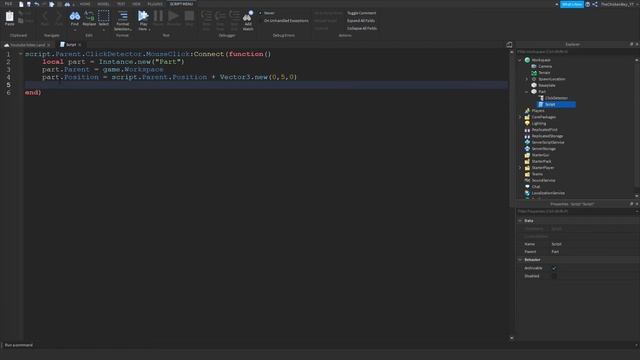
Task: Collapse the Part tree node
Action: pos(527,92)
